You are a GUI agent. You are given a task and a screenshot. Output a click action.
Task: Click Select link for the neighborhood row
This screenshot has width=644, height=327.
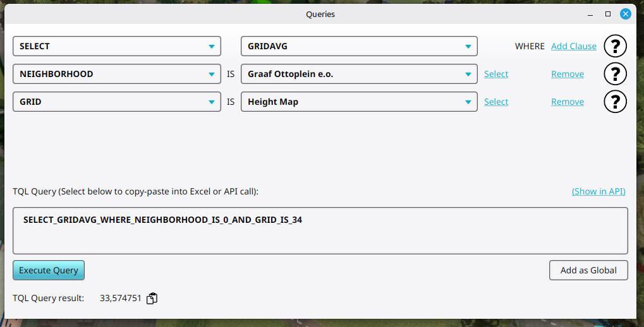(x=496, y=74)
